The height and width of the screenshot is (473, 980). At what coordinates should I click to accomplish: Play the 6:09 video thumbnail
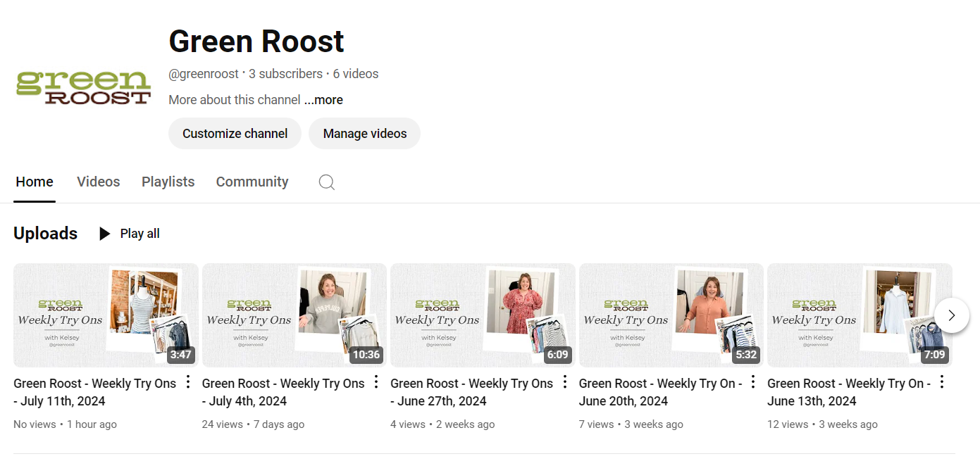coord(483,315)
